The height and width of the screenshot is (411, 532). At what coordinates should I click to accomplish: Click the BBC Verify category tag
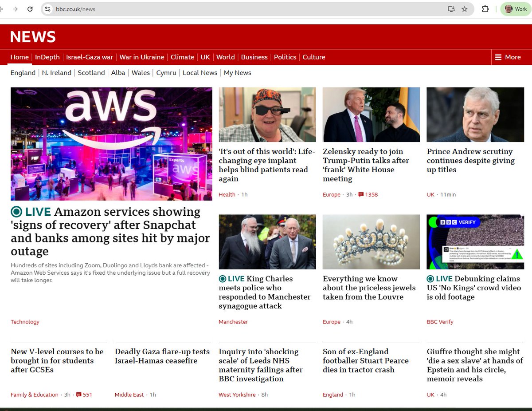point(440,322)
